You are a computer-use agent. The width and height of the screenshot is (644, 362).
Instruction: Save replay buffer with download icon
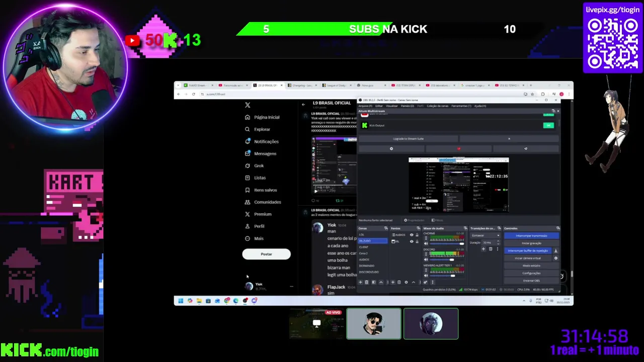pos(556,251)
